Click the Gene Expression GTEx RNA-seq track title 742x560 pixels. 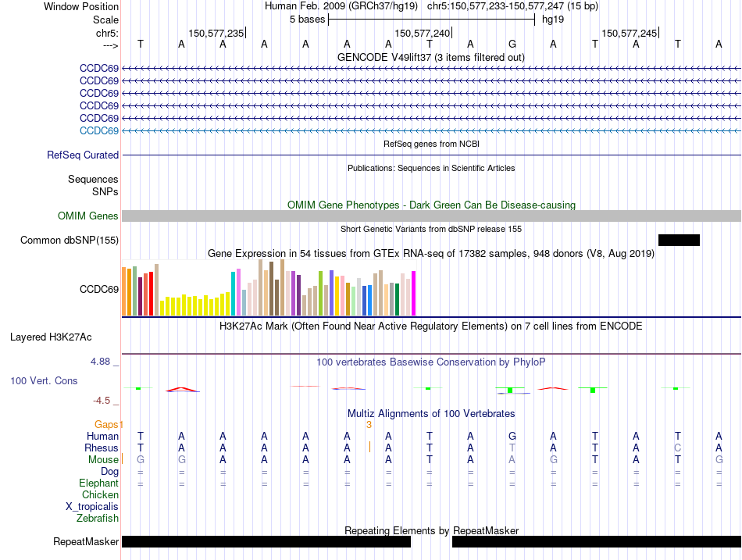click(x=430, y=254)
